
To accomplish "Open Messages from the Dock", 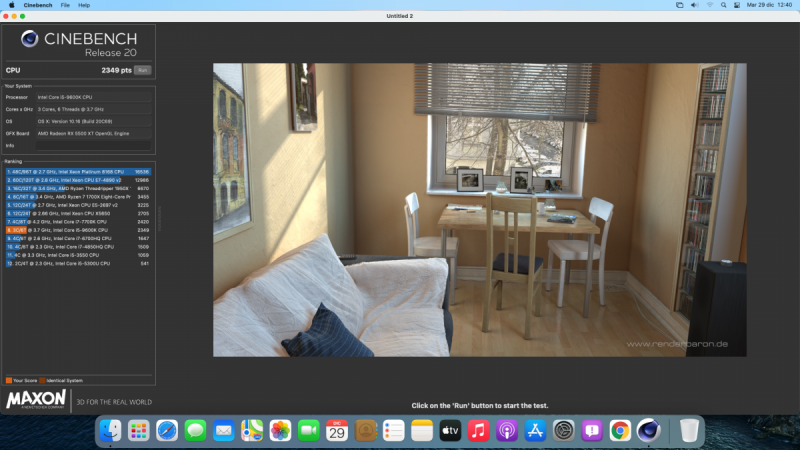I will [195, 431].
